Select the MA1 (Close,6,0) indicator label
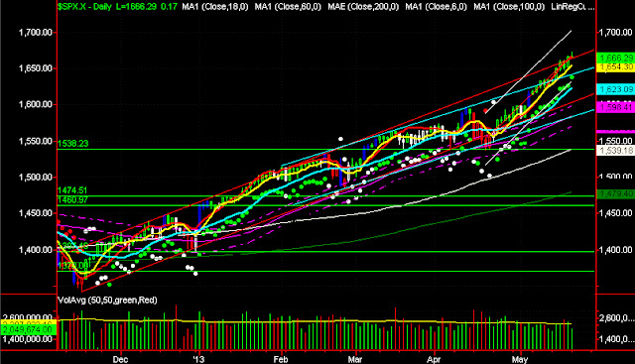The image size is (635, 364). [x=436, y=7]
